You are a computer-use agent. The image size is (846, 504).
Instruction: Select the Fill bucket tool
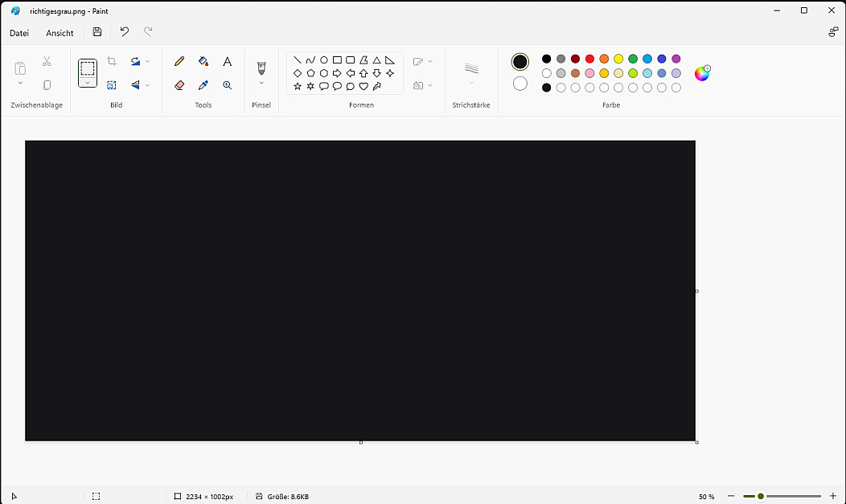203,61
